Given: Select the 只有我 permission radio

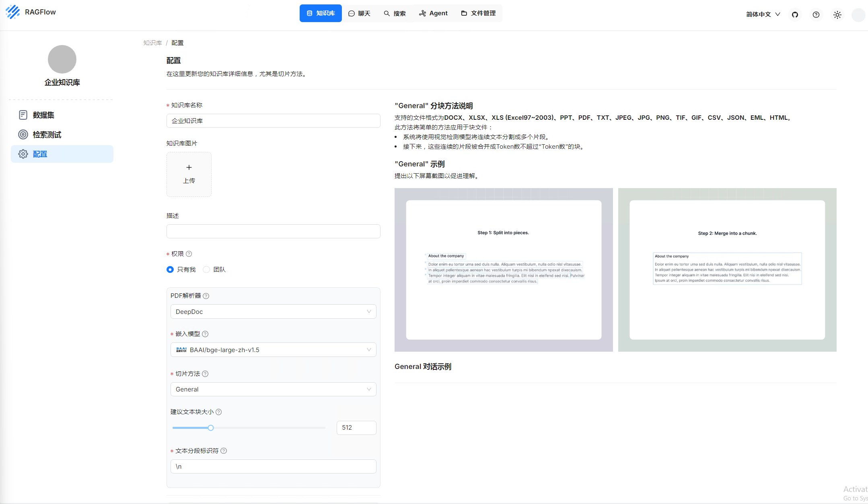Looking at the screenshot, I should point(170,270).
